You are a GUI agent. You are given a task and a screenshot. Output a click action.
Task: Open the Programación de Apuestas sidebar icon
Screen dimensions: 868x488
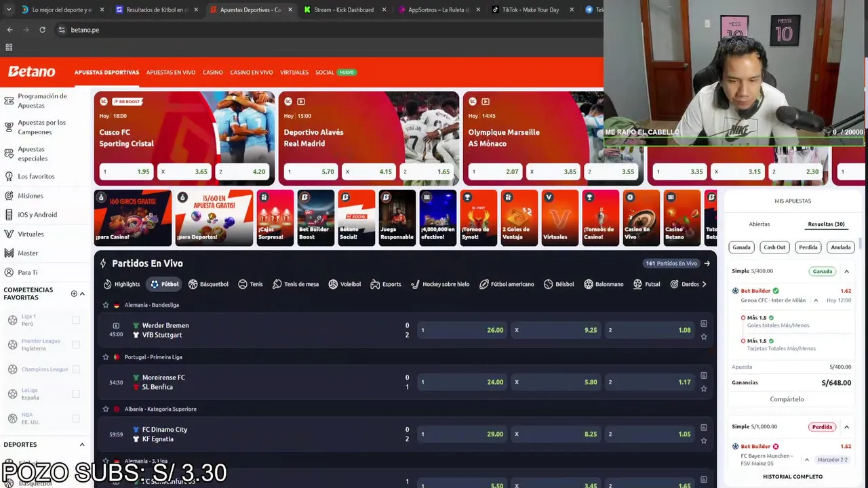click(9, 101)
